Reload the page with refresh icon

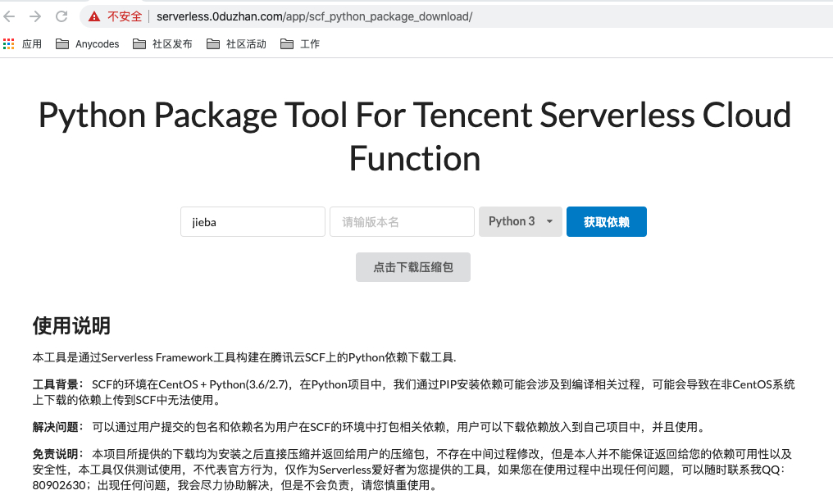(x=61, y=16)
